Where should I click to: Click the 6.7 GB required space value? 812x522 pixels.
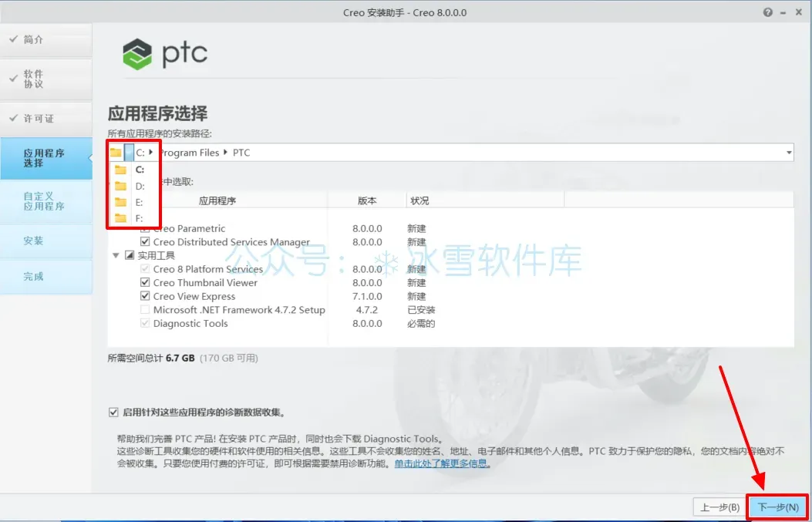(180, 358)
